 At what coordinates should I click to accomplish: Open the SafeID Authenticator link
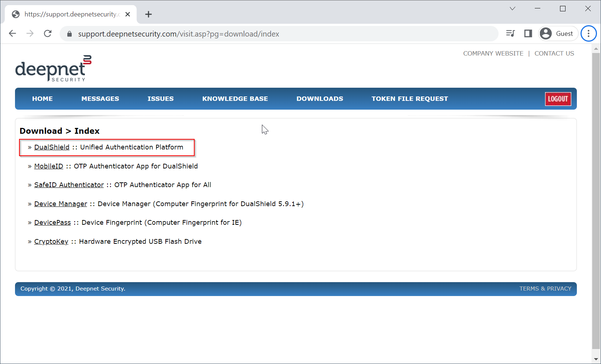pyautogui.click(x=69, y=185)
